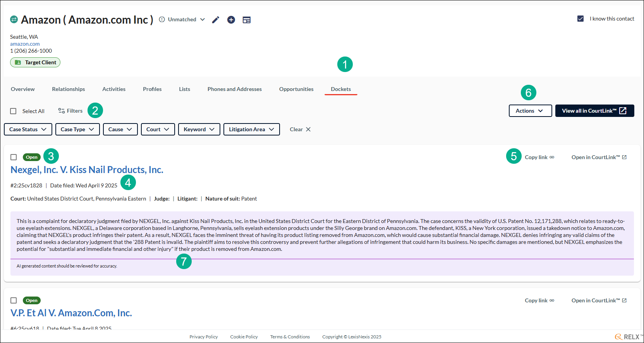This screenshot has width=644, height=343.
Task: Click the phone number 1 (206) 266-1000
Action: point(31,51)
